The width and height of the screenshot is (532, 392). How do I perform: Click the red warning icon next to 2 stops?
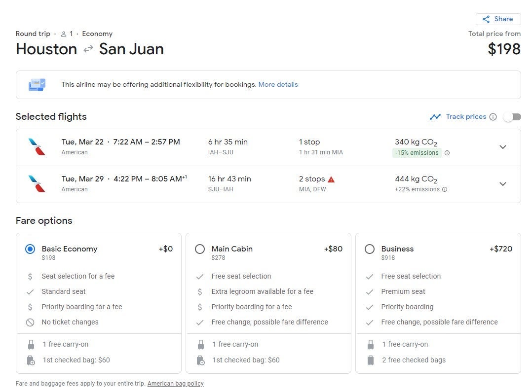(331, 179)
